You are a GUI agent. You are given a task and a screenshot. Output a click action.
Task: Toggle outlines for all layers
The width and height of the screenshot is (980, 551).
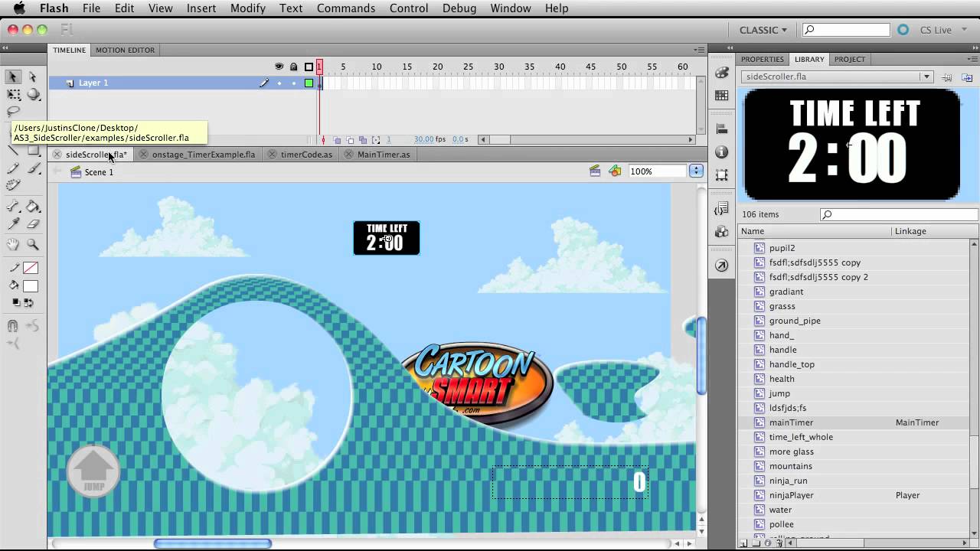pyautogui.click(x=309, y=67)
